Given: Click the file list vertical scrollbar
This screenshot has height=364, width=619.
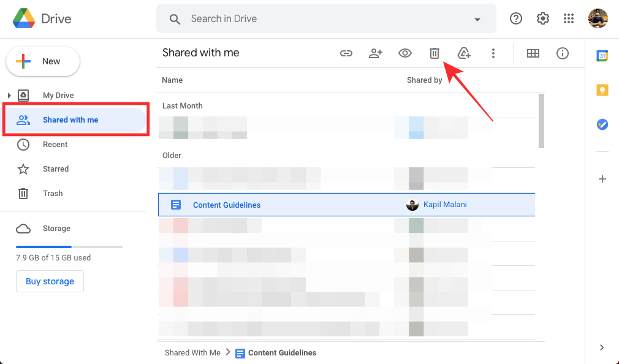Looking at the screenshot, I should pyautogui.click(x=541, y=121).
